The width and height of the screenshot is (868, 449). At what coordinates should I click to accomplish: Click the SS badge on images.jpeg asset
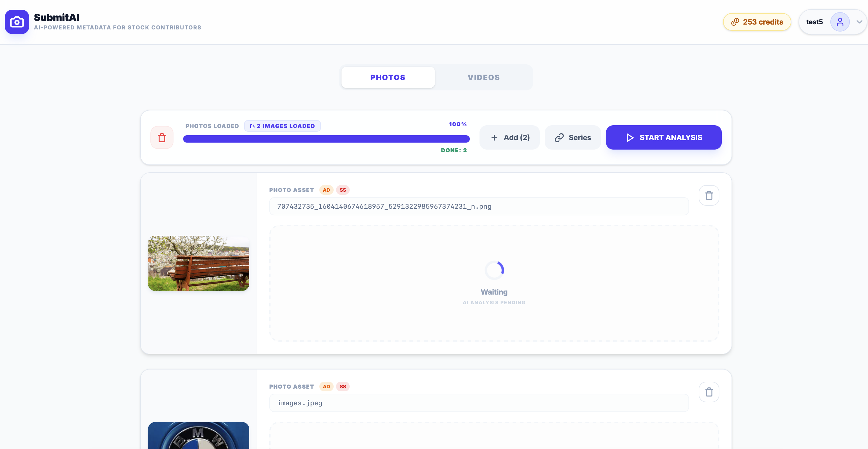coord(343,387)
